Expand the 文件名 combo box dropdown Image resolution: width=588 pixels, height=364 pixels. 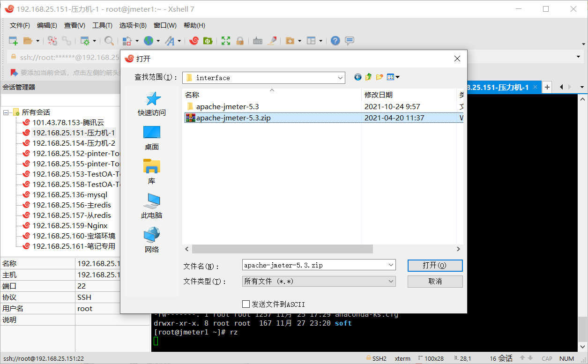pos(391,265)
